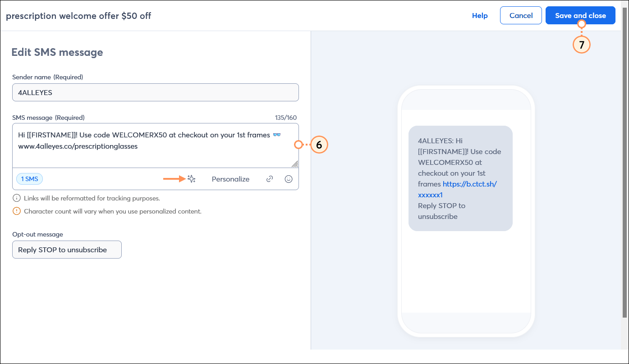The image size is (629, 364).
Task: Click the Opt-out message field
Action: (67, 250)
